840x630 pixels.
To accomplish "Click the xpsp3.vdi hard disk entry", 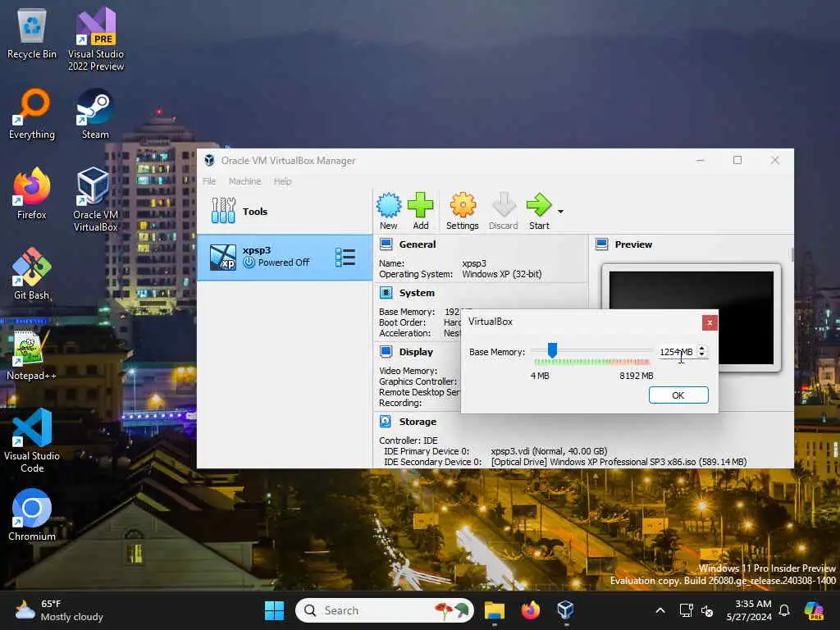I will (x=549, y=451).
